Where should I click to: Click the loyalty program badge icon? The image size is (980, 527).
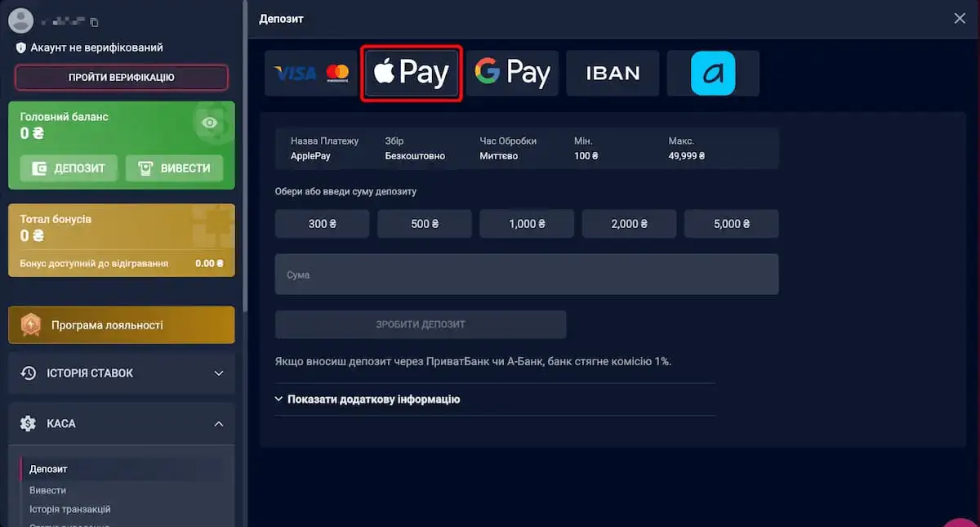point(31,324)
